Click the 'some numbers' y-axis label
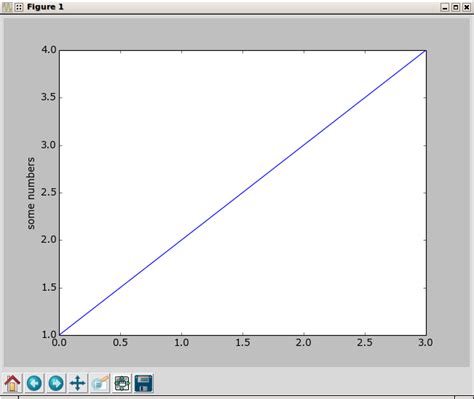The image size is (474, 399). [x=31, y=193]
